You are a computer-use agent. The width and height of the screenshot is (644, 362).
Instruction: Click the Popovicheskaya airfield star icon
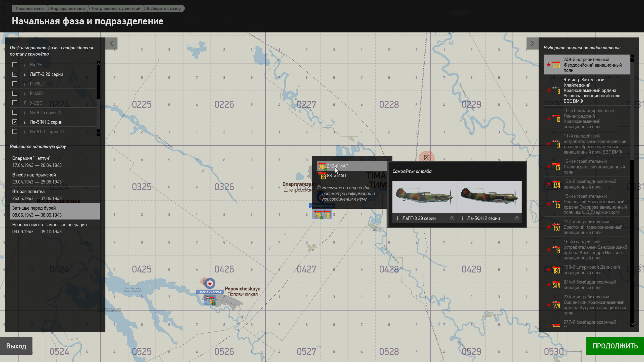210,284
